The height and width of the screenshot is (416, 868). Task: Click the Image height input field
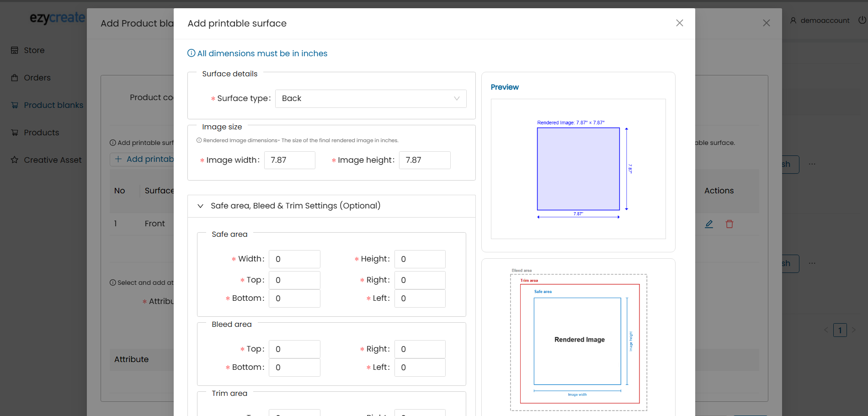point(424,160)
